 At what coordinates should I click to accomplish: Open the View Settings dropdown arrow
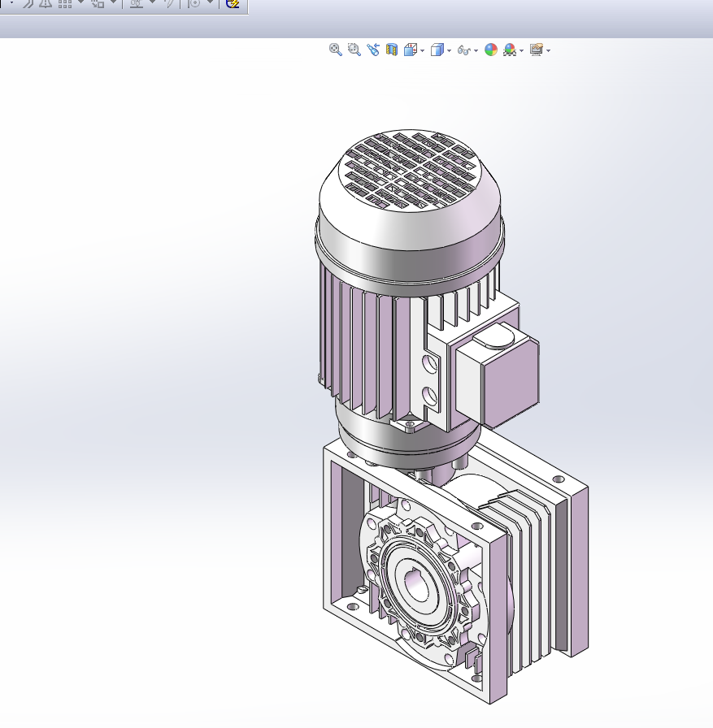549,51
